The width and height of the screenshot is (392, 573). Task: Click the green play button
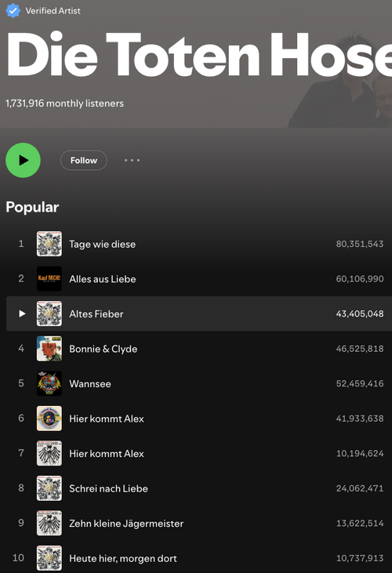pyautogui.click(x=23, y=160)
